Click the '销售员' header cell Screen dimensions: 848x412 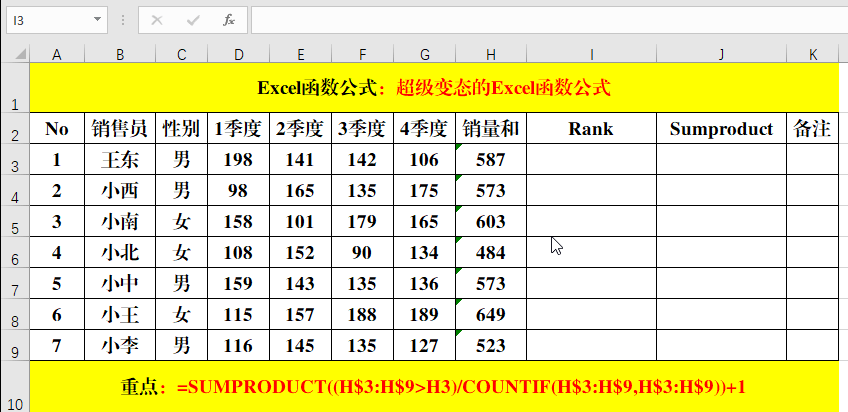[120, 128]
